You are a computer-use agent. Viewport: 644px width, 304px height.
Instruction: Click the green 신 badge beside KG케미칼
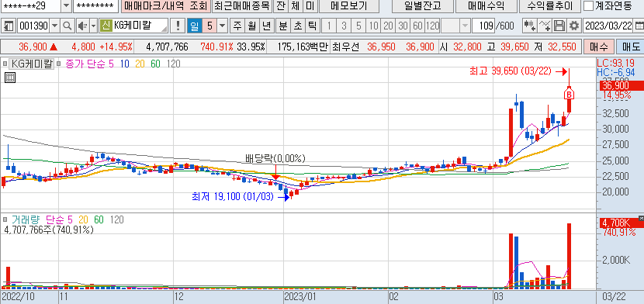106,26
